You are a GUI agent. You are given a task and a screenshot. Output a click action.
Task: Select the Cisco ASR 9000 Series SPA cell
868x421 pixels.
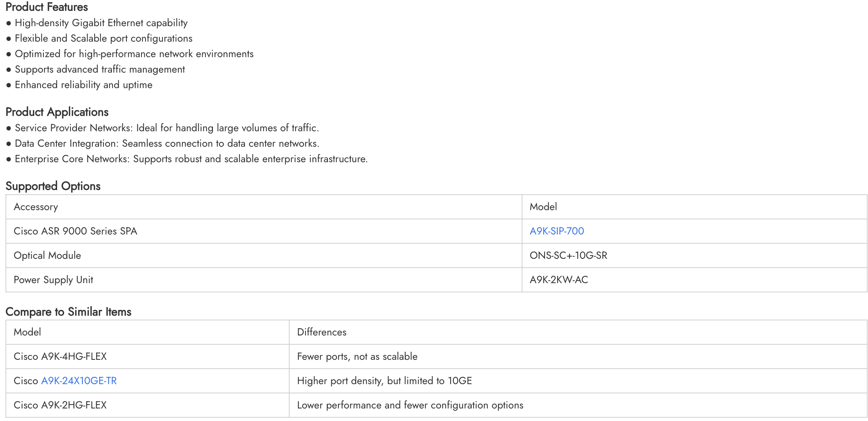76,231
